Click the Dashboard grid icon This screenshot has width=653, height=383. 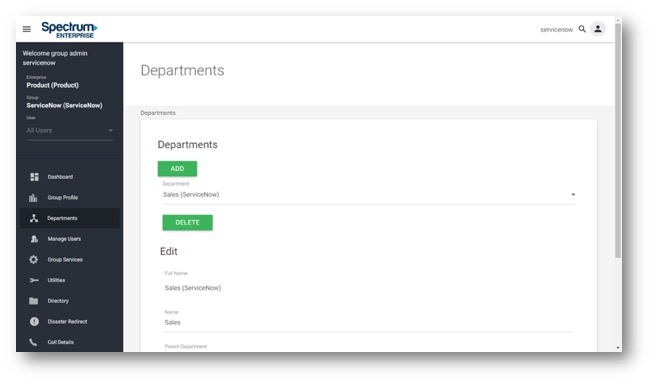click(34, 177)
